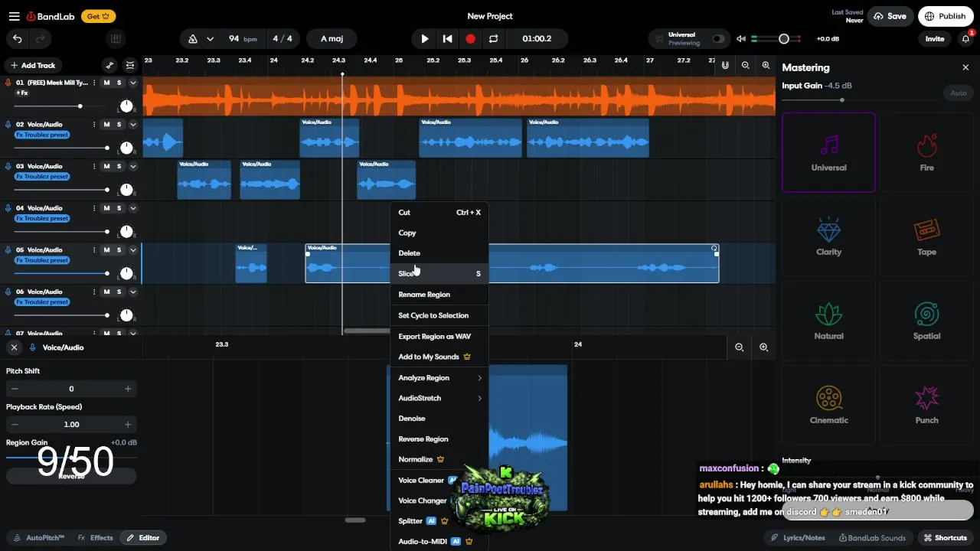Zoom out in the region editor
Viewport: 980px width, 551px height.
[x=740, y=347]
